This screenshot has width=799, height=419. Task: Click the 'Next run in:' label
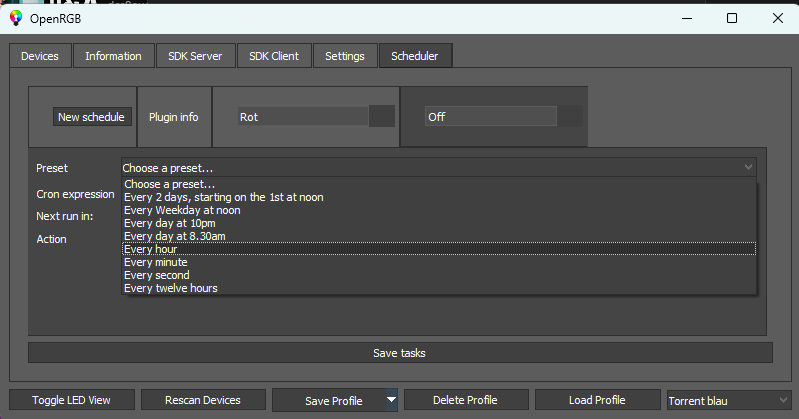click(65, 216)
